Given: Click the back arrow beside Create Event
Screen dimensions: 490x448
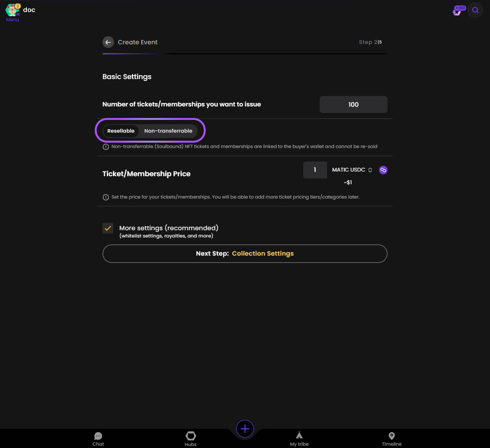Looking at the screenshot, I should tap(108, 42).
